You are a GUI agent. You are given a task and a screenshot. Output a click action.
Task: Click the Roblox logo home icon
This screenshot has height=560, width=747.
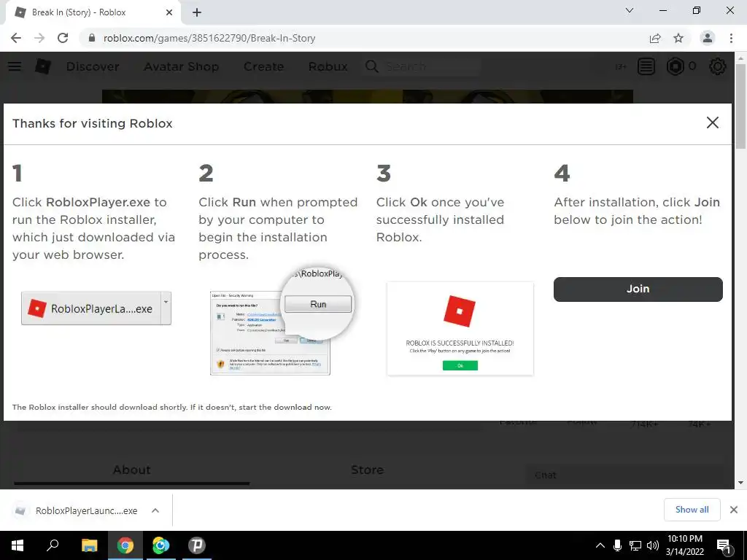point(43,66)
